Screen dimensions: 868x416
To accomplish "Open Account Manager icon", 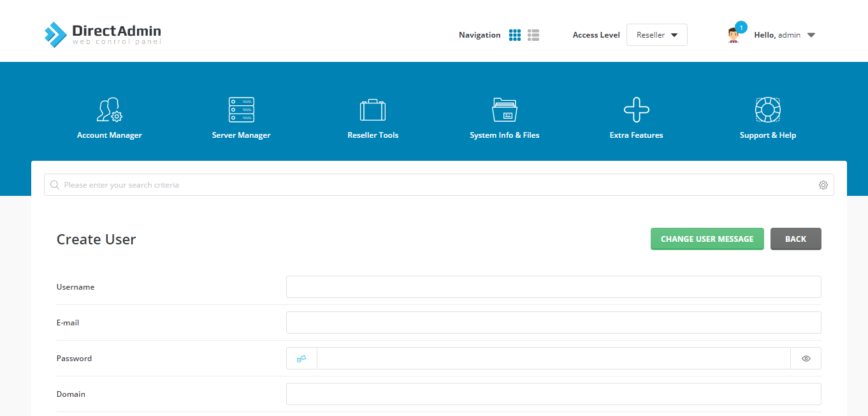I will point(110,110).
